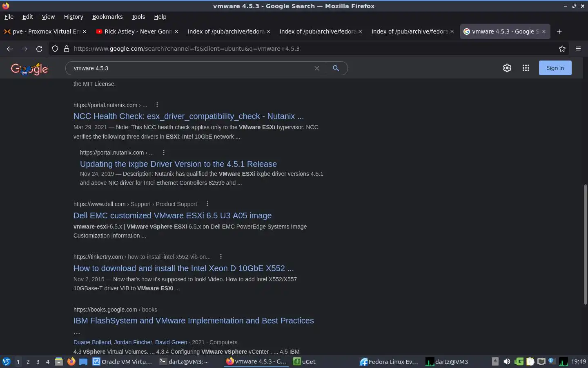Open author link David Green

(171, 342)
